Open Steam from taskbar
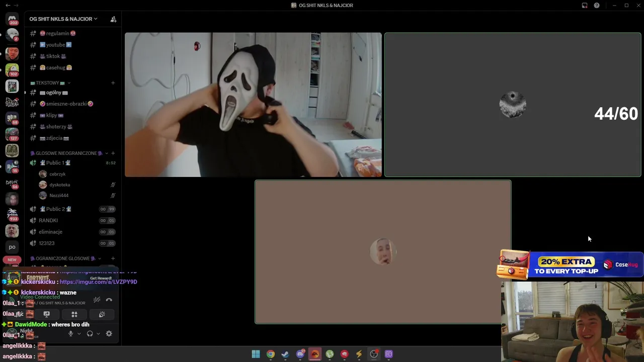 [x=285, y=354]
